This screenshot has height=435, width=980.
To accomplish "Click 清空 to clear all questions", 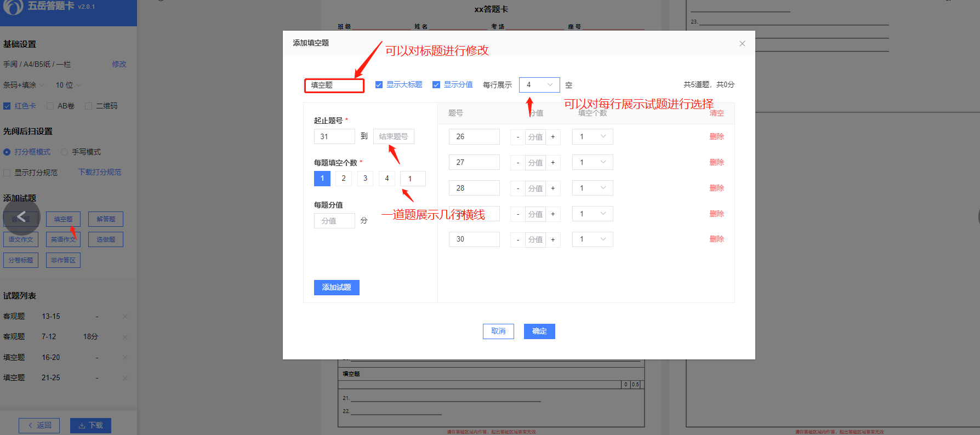I will tap(717, 113).
